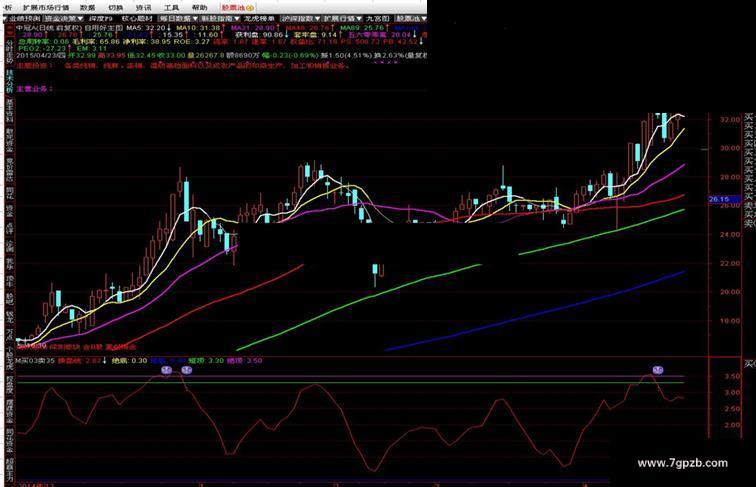
Task: Click the rightmost purple sell signal marker
Action: [x=658, y=370]
